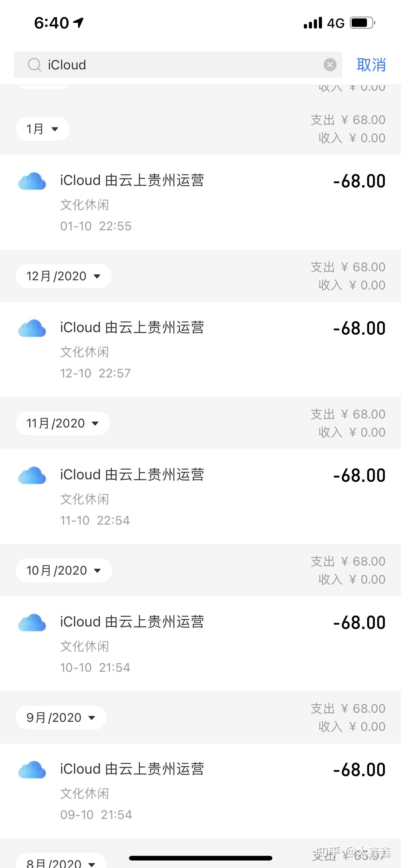The height and width of the screenshot is (868, 401).
Task: Tap the battery icon in status bar
Action: click(363, 23)
